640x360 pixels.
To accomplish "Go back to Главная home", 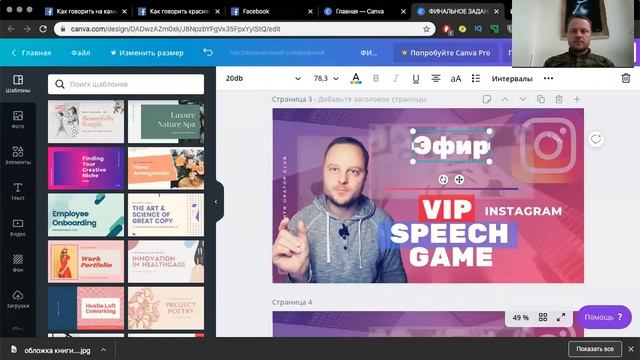I will (31, 53).
